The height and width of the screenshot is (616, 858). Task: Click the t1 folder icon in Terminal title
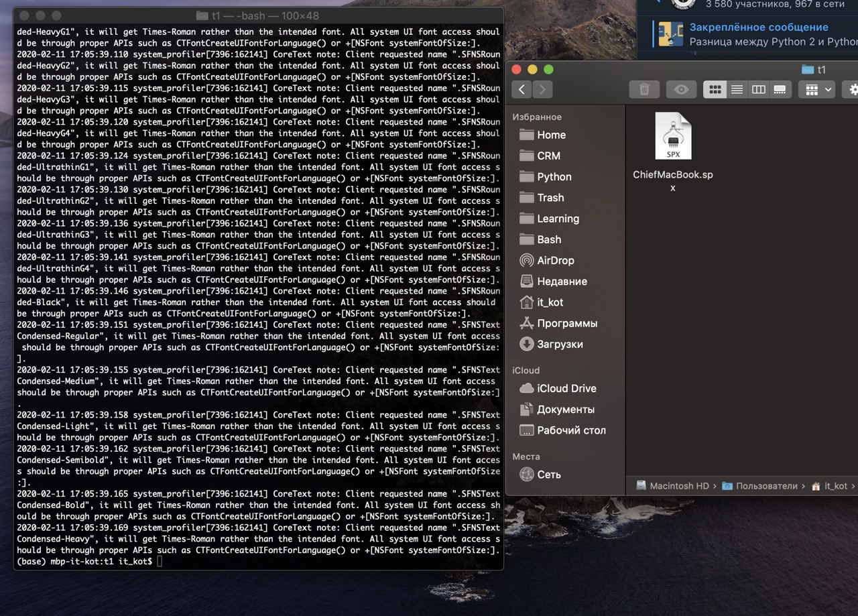(x=202, y=15)
